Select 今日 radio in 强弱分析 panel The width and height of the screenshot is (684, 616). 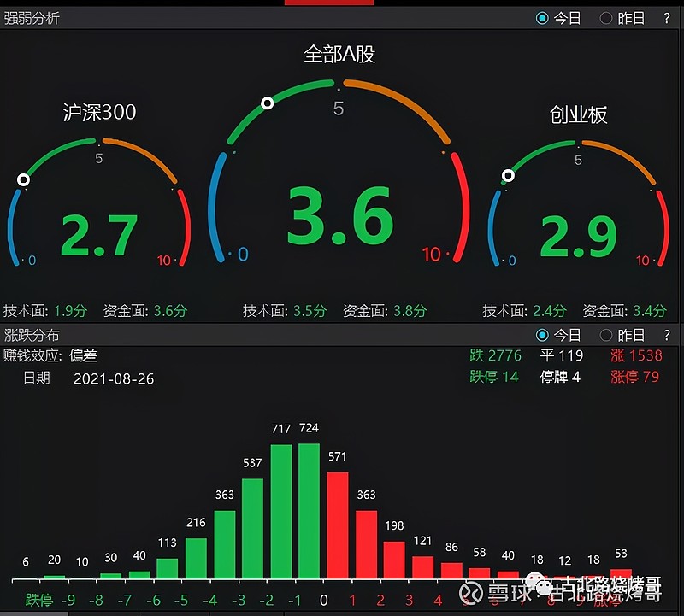pos(542,18)
